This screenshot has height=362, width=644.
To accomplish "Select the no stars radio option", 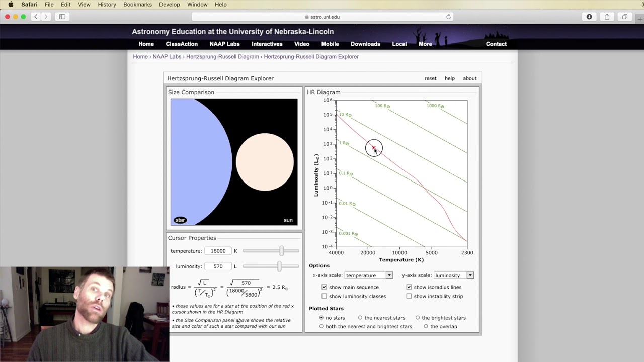I will 321,318.
